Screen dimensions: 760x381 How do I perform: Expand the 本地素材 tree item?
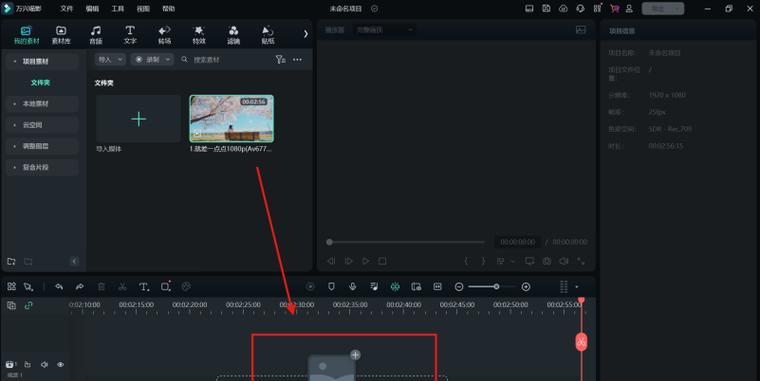pyautogui.click(x=42, y=104)
